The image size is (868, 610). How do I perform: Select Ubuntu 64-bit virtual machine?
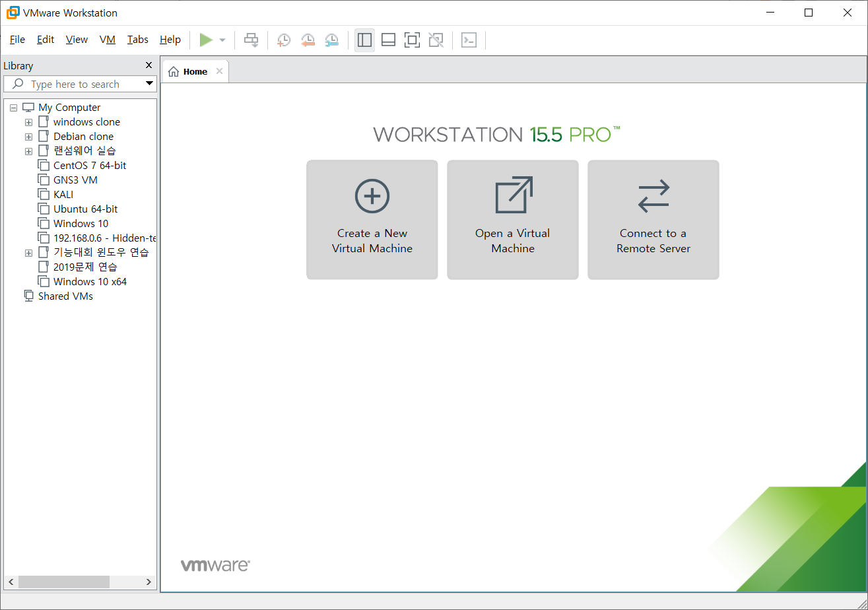(x=86, y=209)
